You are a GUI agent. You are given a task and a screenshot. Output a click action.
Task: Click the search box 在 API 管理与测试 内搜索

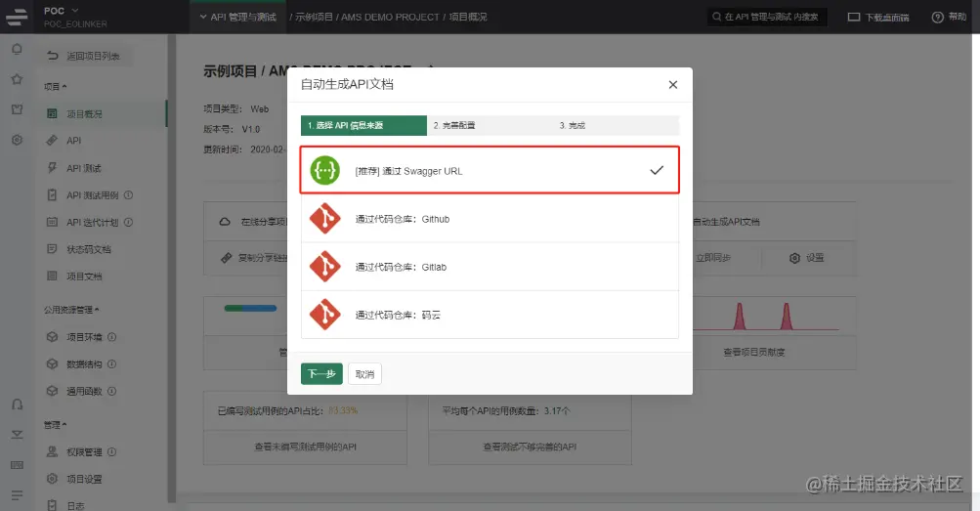pos(767,17)
